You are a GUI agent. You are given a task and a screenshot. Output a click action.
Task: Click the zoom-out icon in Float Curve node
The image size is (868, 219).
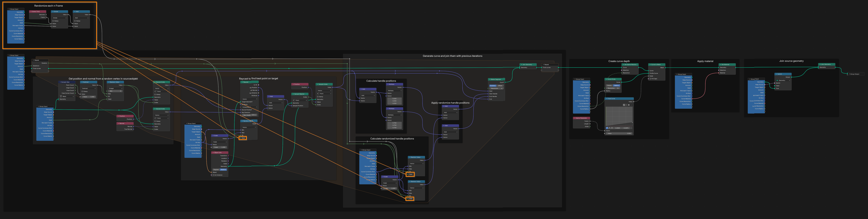pos(626,105)
